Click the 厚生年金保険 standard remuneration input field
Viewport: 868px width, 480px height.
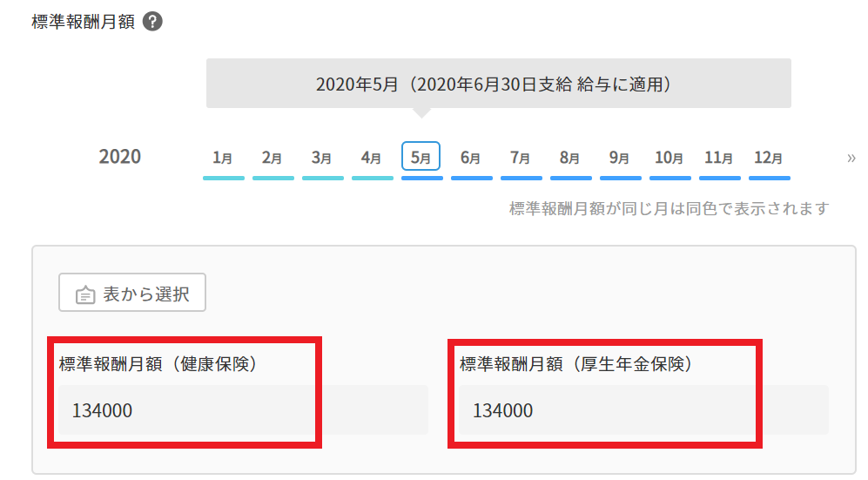click(x=643, y=410)
